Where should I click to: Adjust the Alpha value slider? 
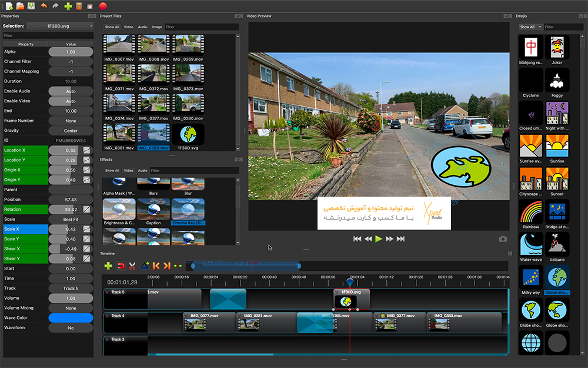[71, 52]
